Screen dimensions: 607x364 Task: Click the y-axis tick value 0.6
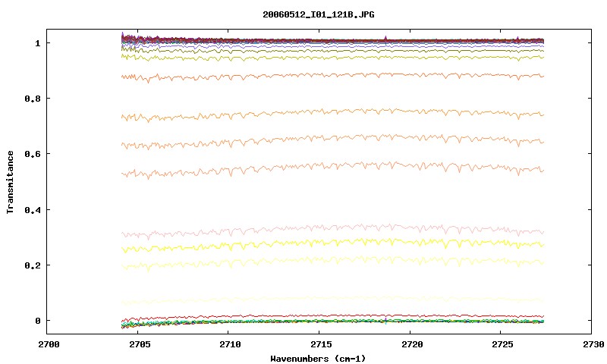tap(33, 154)
